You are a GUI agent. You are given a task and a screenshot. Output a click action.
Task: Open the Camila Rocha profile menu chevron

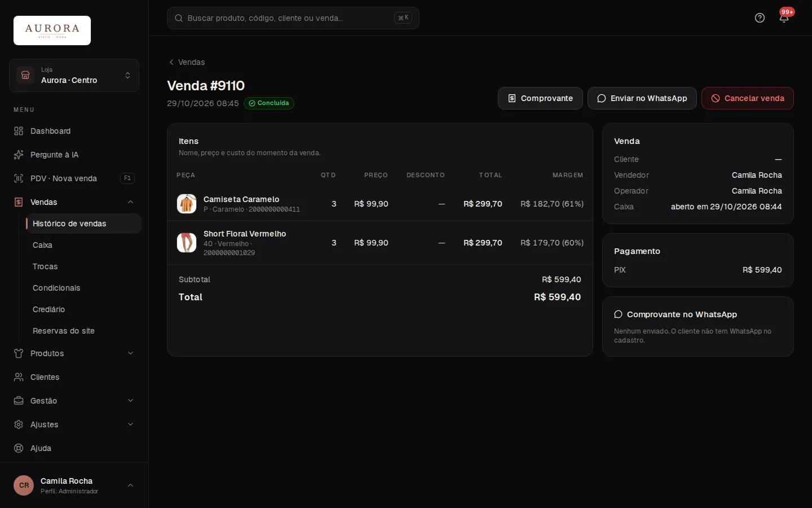tap(130, 485)
